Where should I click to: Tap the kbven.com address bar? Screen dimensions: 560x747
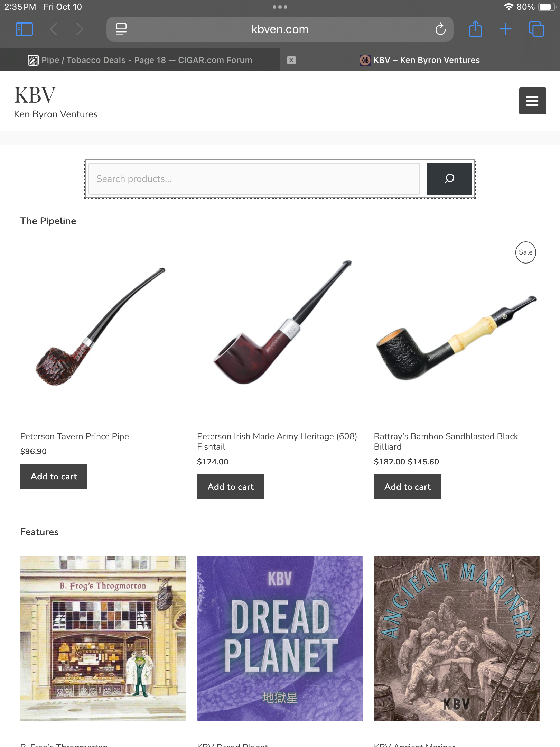click(280, 29)
